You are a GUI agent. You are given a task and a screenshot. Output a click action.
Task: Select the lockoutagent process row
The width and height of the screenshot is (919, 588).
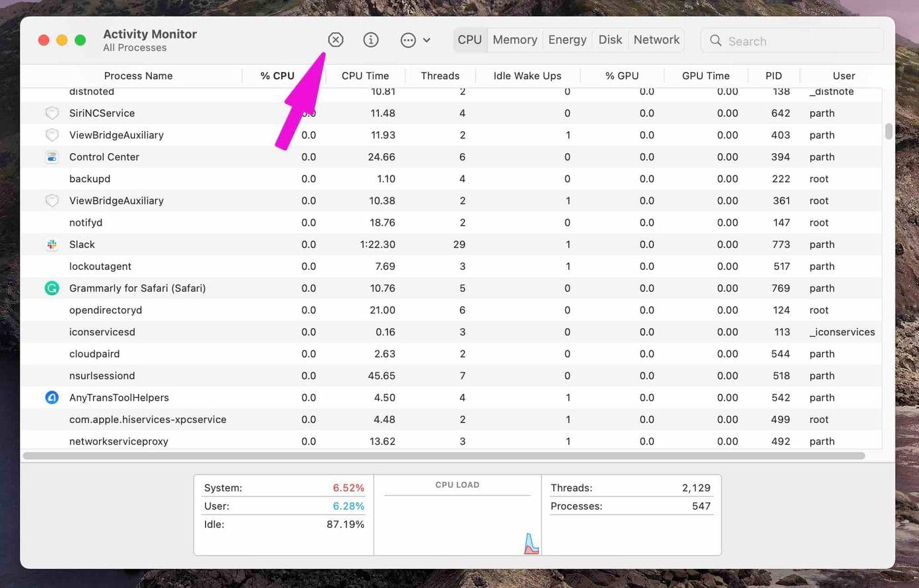coord(451,267)
